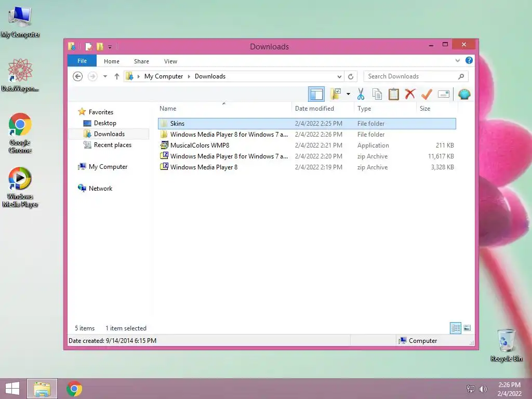This screenshot has height=399, width=532.
Task: Select the Windows Media Player 8 for Windows 7 folder
Action: (x=307, y=135)
